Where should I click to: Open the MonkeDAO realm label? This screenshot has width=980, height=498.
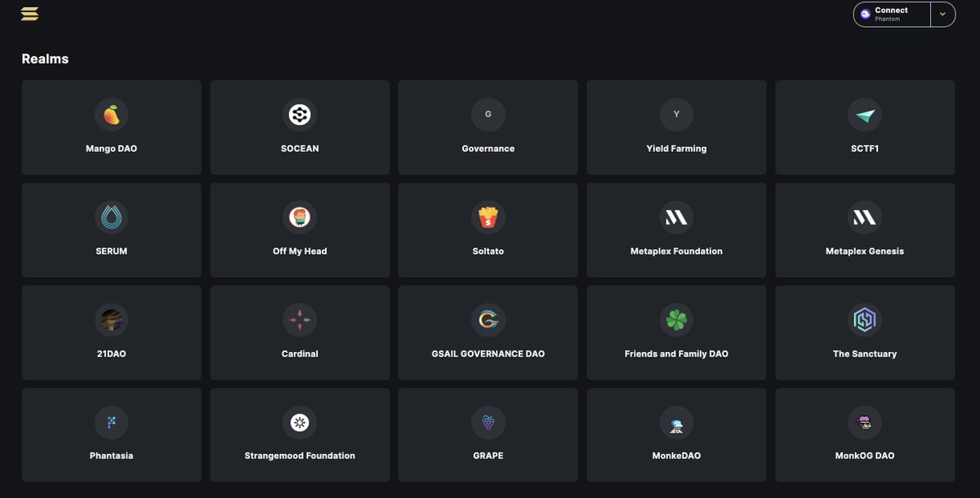[676, 456]
